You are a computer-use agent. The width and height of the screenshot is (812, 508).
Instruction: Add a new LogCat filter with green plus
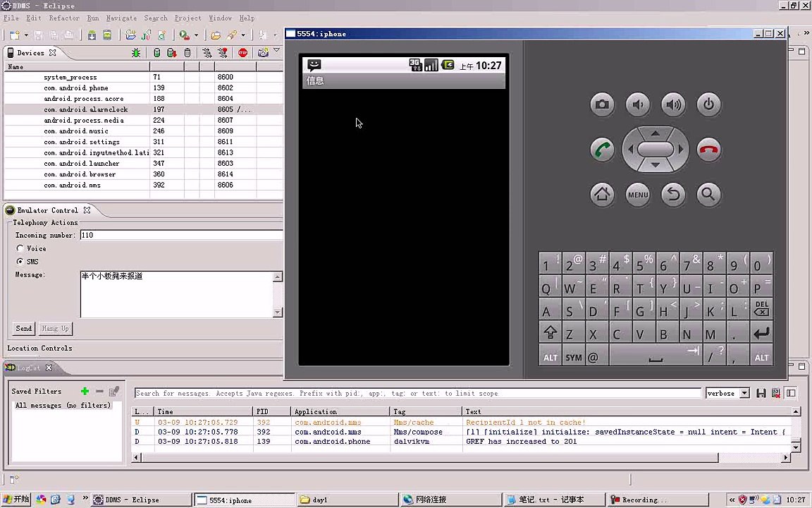click(x=85, y=392)
